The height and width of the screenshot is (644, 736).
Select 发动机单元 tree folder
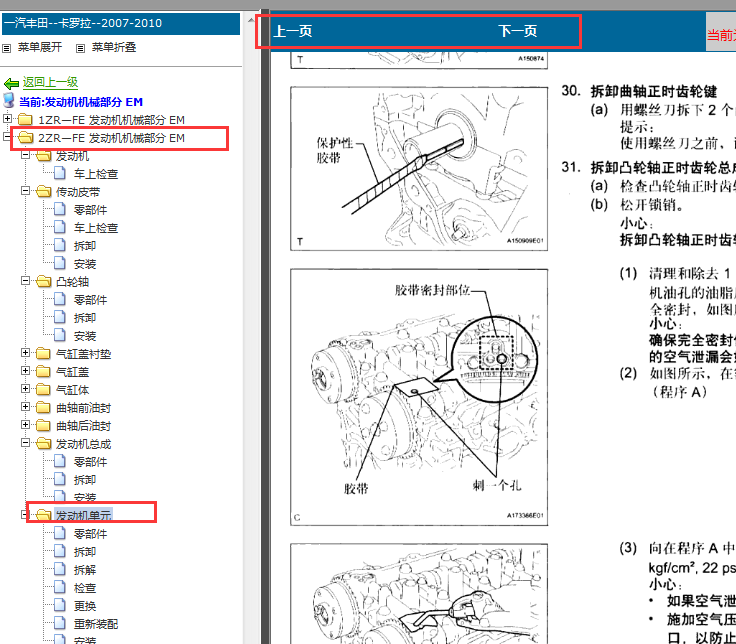pos(84,515)
